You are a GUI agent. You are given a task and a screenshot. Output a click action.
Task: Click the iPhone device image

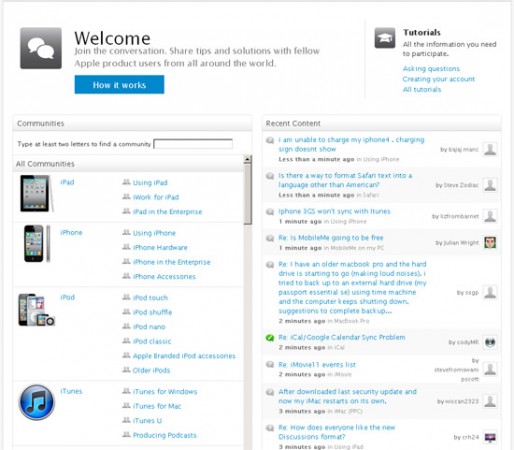(37, 244)
